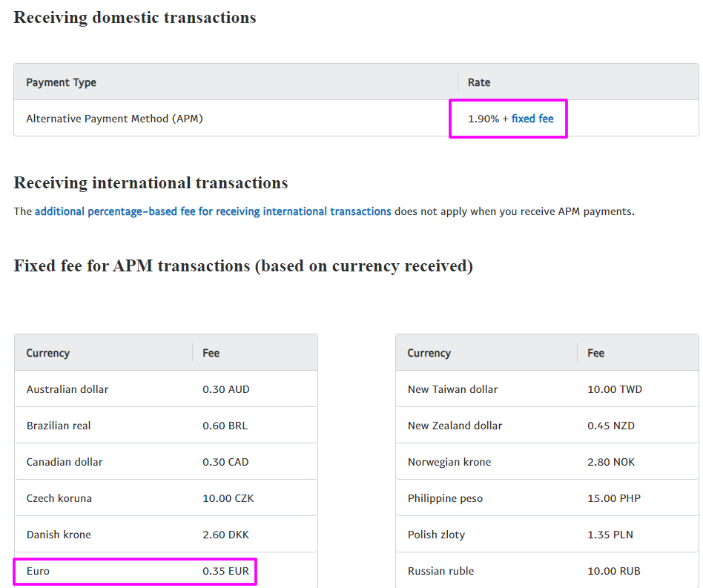The height and width of the screenshot is (588, 703).
Task: Click the Czech koruna 10.00 CZK fee
Action: (x=228, y=498)
